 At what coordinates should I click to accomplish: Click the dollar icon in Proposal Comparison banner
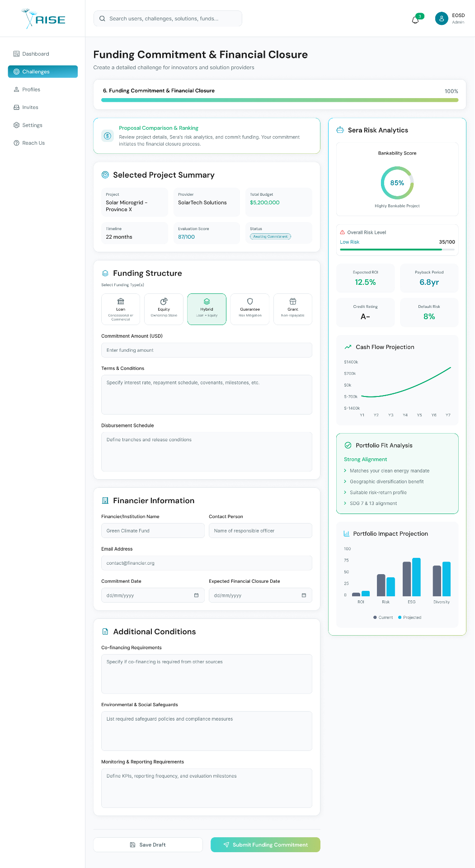click(108, 136)
